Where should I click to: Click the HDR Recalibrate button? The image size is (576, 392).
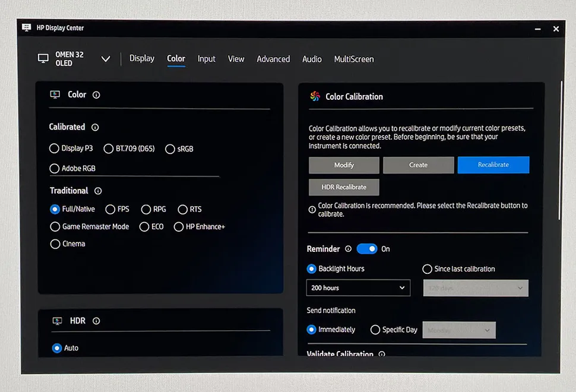(344, 187)
